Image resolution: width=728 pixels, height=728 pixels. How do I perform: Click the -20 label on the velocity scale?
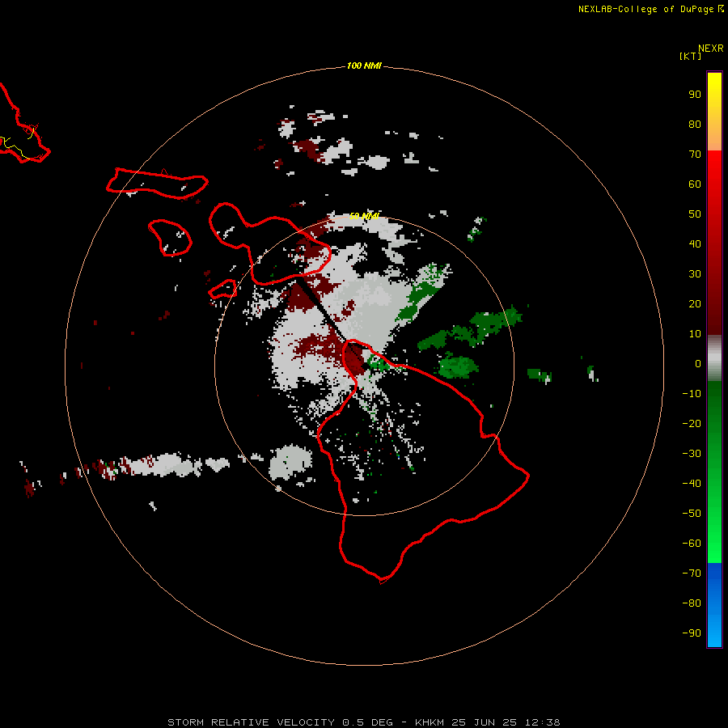[692, 423]
